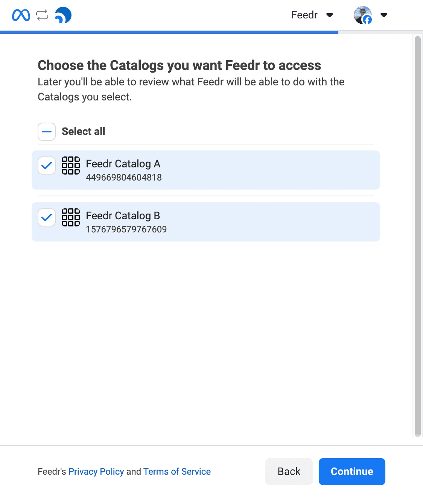The height and width of the screenshot is (504, 423).
Task: Click the Meta logo in the header
Action: 21,15
